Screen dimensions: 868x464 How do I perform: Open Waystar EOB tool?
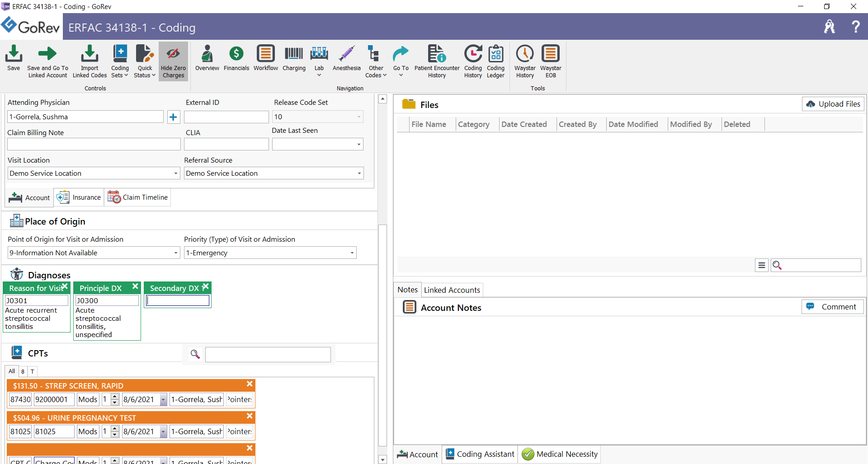pos(551,61)
